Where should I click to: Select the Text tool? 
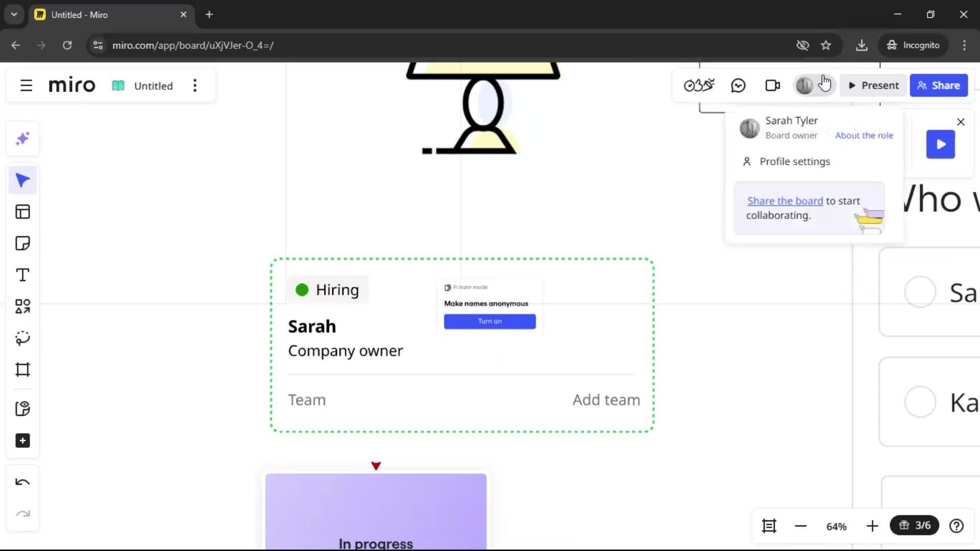point(22,275)
